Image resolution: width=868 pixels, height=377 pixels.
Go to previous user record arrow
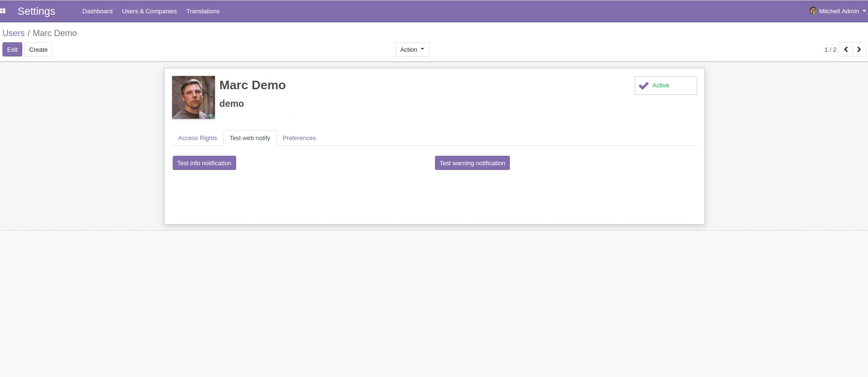tap(846, 49)
